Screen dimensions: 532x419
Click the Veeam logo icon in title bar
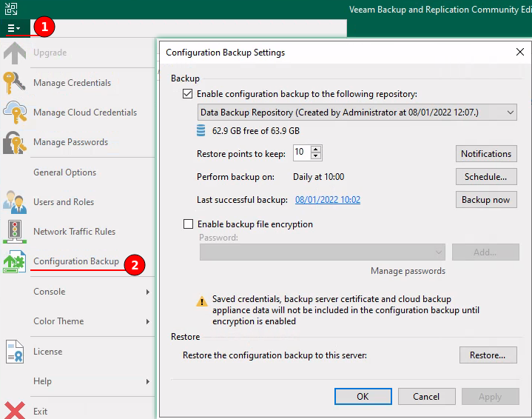(11, 9)
